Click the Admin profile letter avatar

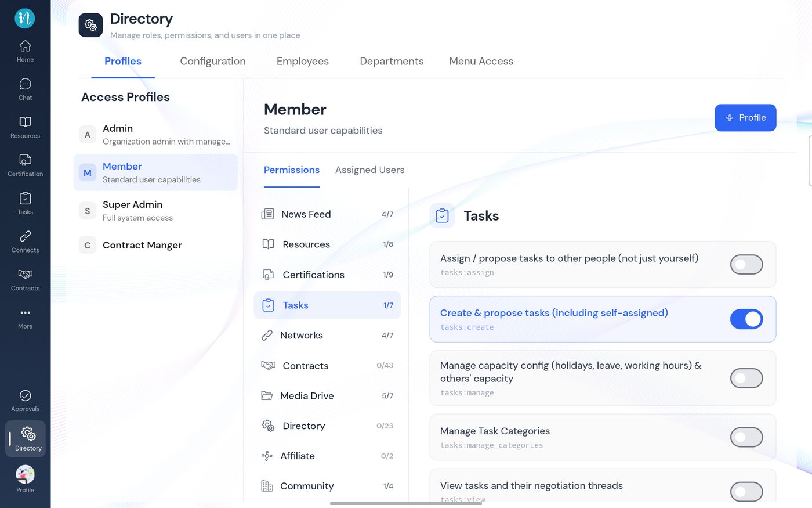click(88, 135)
